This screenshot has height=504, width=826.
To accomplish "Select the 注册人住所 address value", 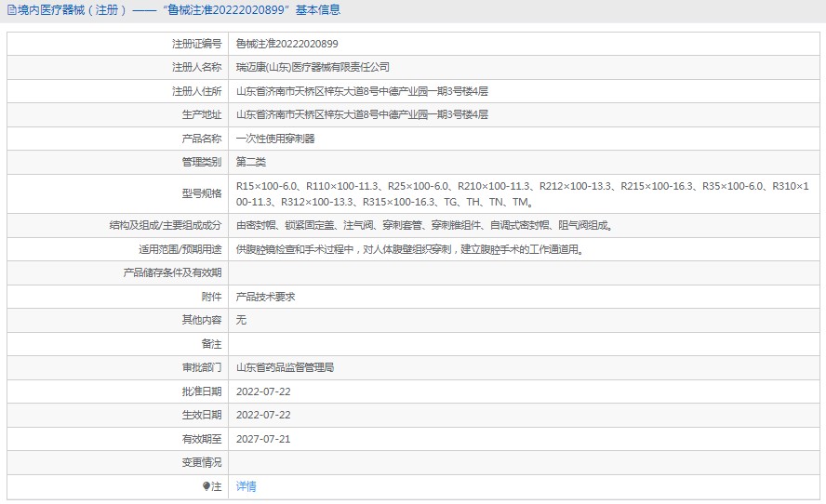I will click(x=362, y=91).
